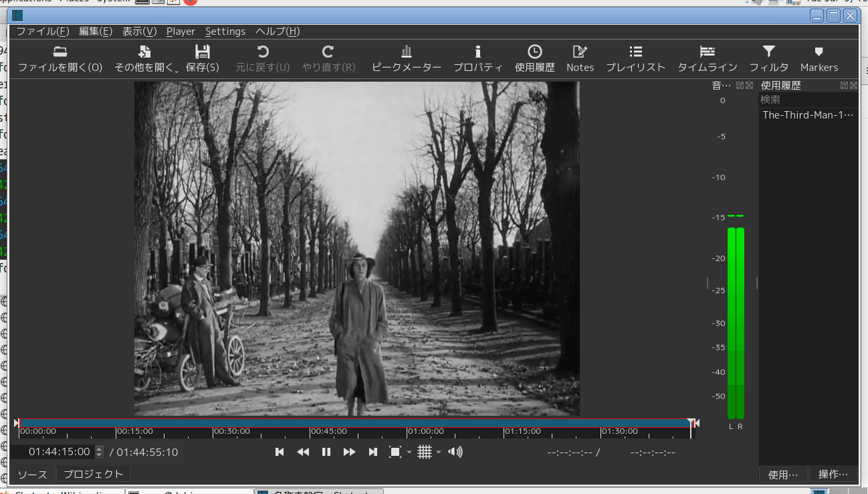Screen dimensions: 868x494
Task: Open the Peak Meter panel icon
Action: [x=407, y=58]
